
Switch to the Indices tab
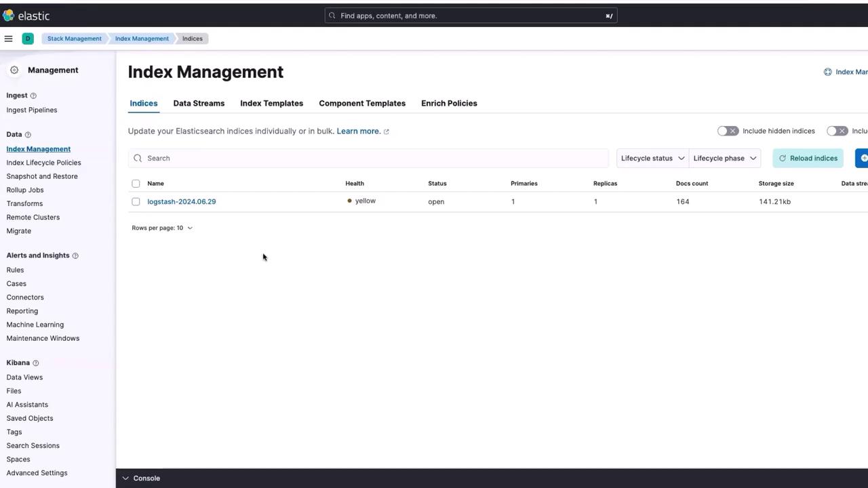pos(144,104)
